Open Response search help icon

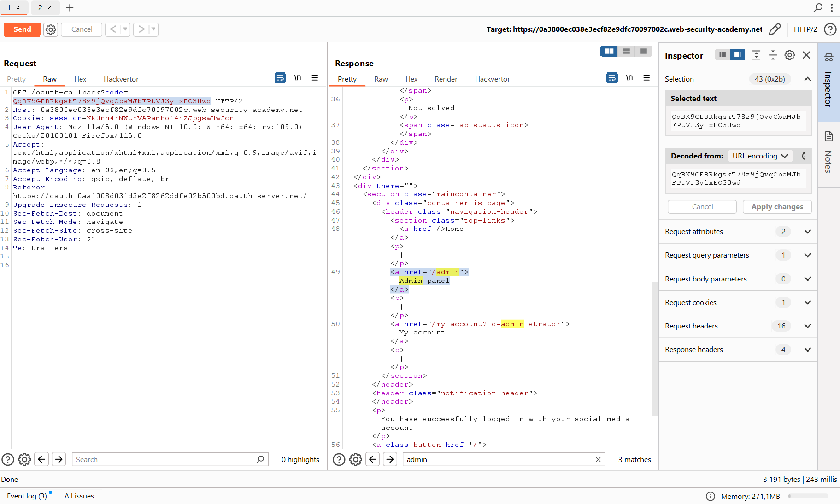pos(339,460)
